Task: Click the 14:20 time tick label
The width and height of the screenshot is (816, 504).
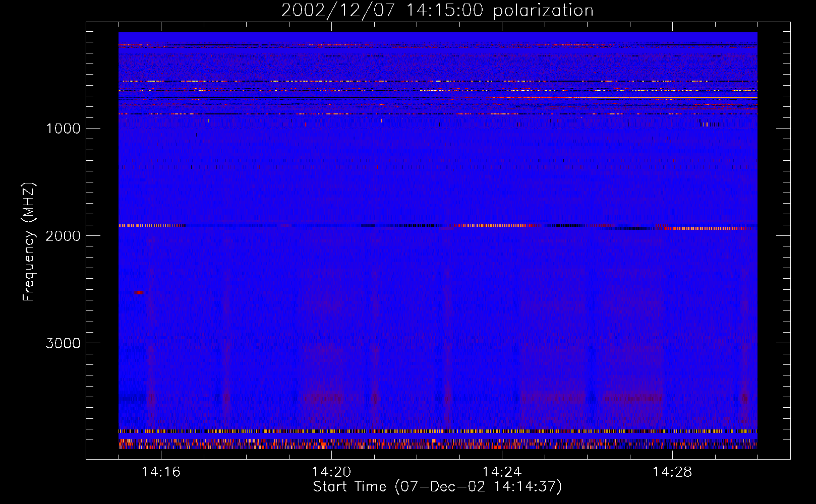Action: [x=331, y=472]
